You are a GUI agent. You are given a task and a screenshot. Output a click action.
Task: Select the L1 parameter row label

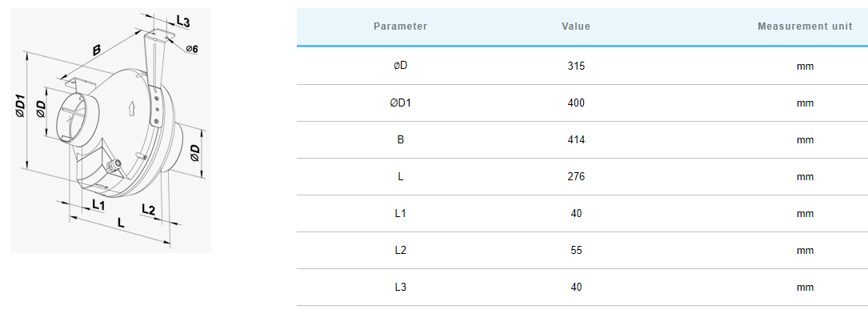[400, 213]
